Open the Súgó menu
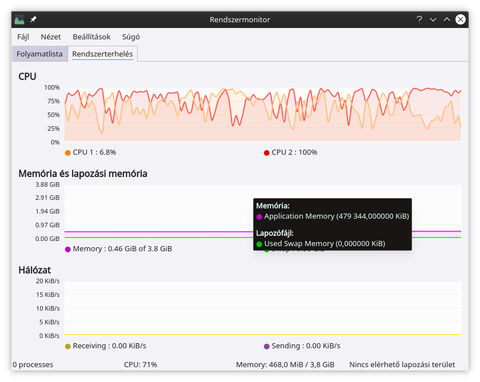This screenshot has height=382, width=480. 131,37
